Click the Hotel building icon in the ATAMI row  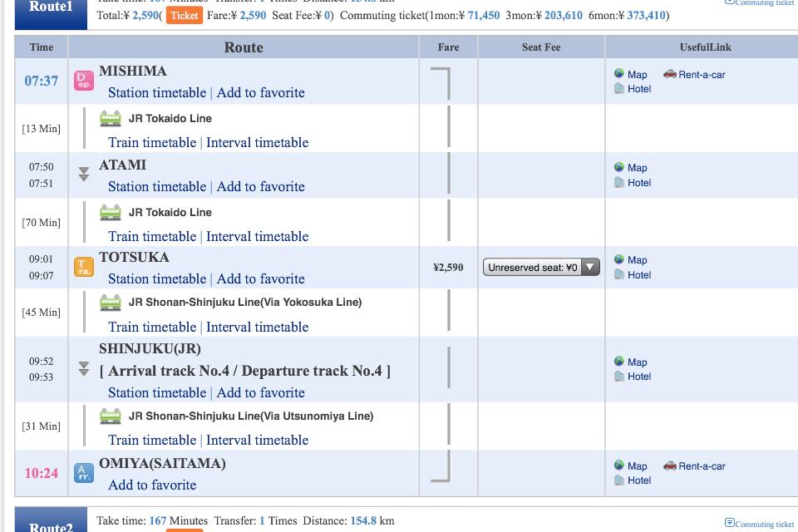(x=618, y=182)
